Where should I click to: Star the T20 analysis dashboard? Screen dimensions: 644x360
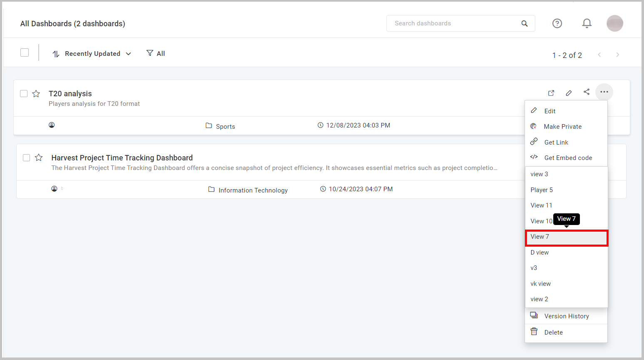pos(36,94)
